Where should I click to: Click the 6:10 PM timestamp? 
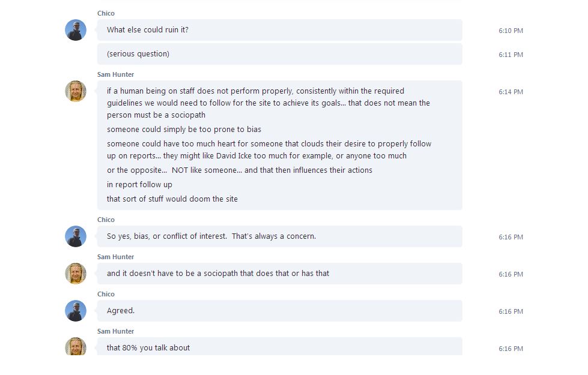pyautogui.click(x=511, y=31)
